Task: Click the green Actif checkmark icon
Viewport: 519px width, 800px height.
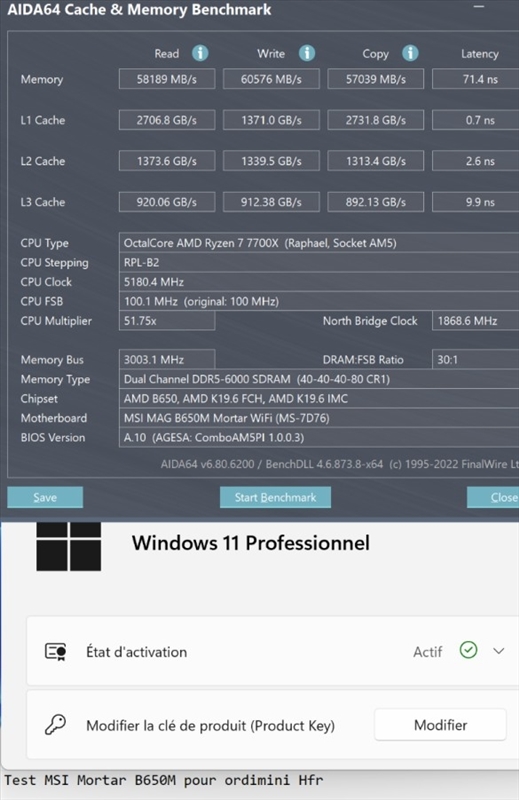Action: coord(468,650)
